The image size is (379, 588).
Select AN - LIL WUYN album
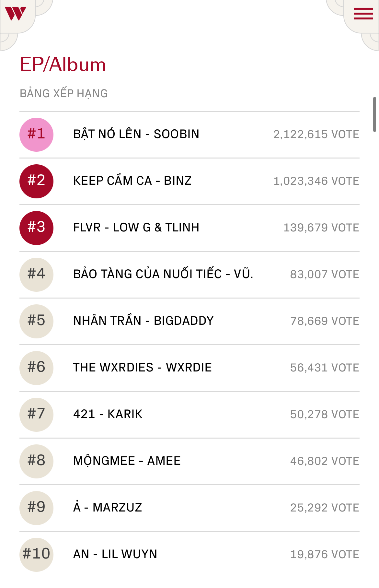pyautogui.click(x=115, y=554)
